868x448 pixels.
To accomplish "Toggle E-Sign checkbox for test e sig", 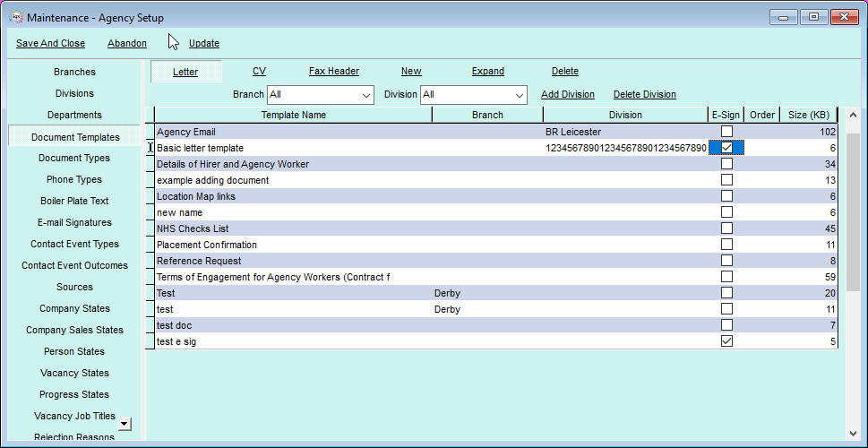I will [726, 341].
